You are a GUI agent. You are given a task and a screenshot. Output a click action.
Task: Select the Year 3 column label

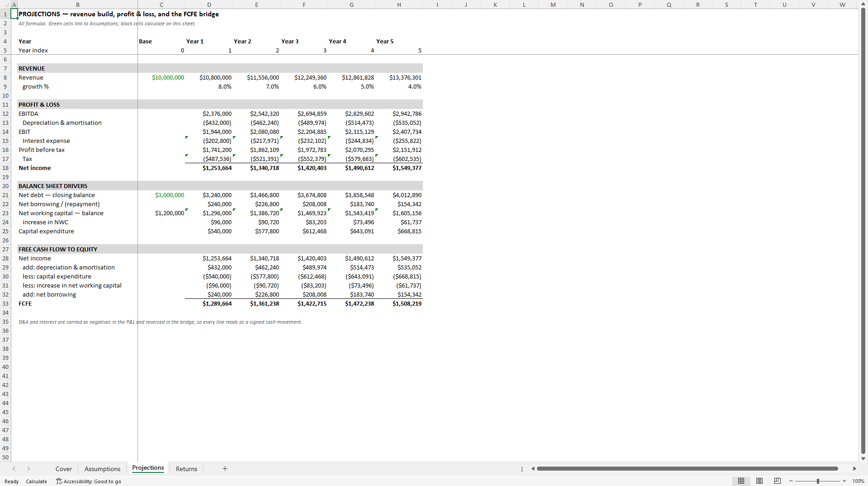304,41
